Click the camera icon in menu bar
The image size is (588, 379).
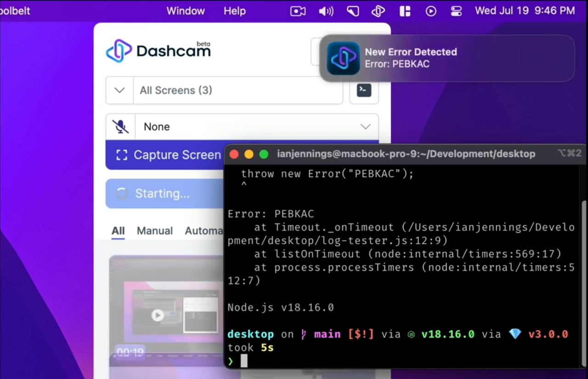(x=298, y=11)
